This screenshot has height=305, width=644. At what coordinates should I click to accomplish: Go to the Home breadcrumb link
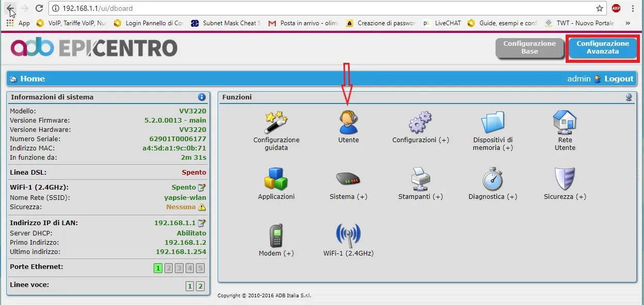(32, 79)
